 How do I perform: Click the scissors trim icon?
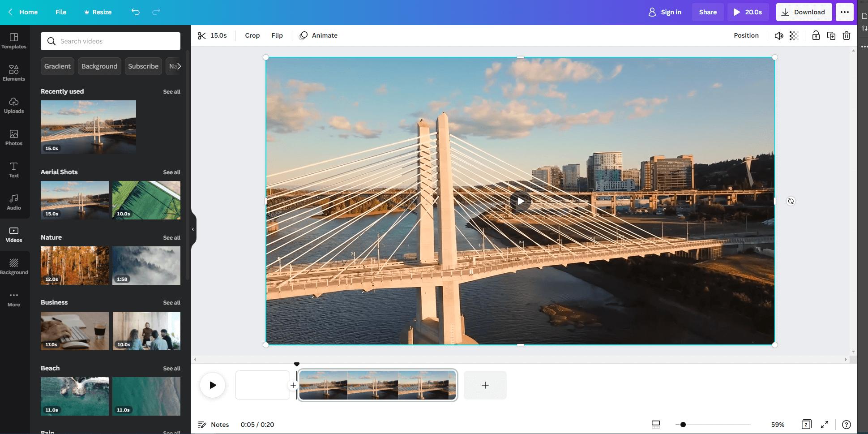tap(202, 36)
